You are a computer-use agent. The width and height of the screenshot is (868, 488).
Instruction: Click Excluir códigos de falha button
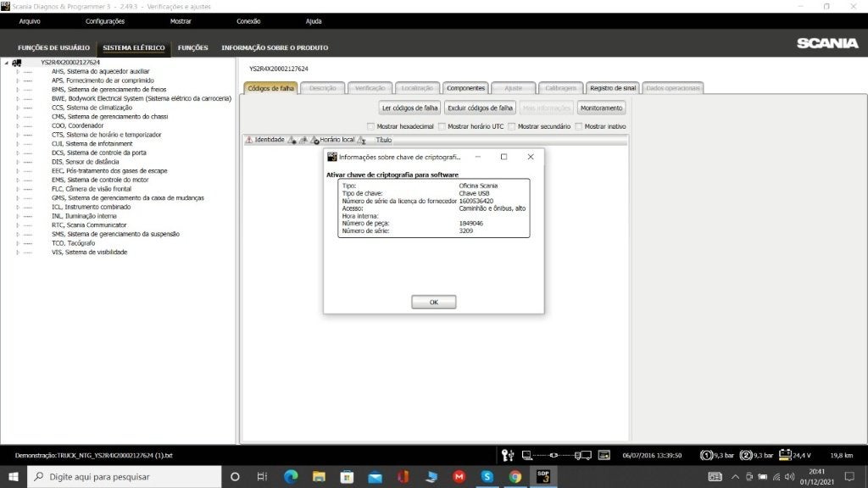click(480, 108)
